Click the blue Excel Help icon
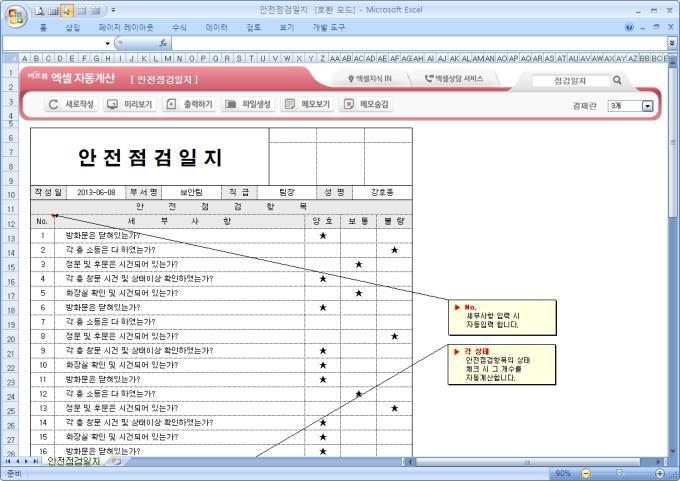This screenshot has height=481, width=680. 629,27
